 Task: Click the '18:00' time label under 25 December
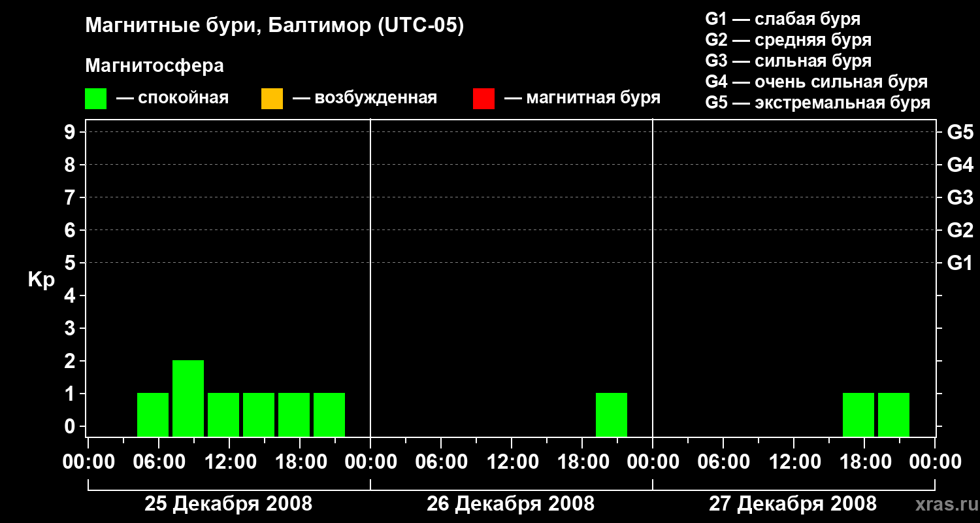[x=300, y=462]
